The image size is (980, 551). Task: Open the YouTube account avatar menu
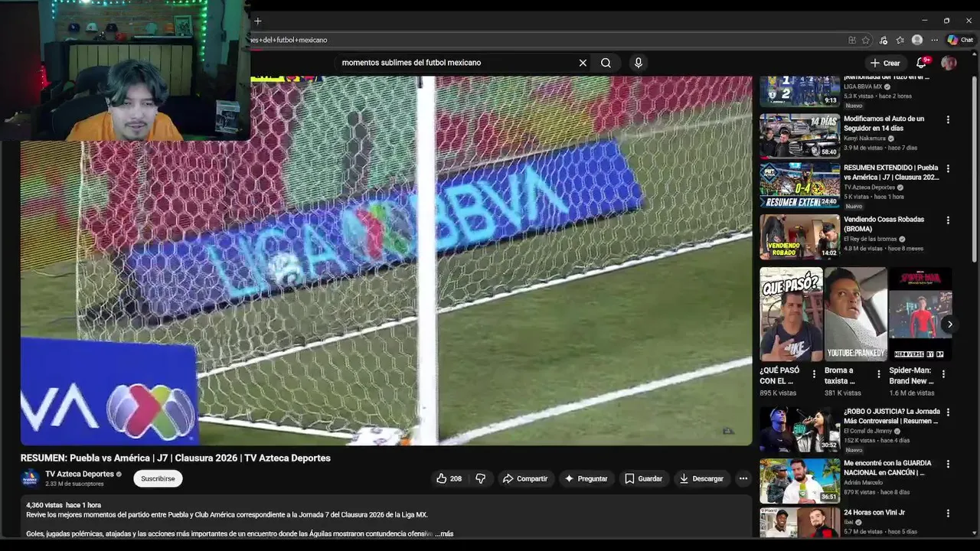949,63
